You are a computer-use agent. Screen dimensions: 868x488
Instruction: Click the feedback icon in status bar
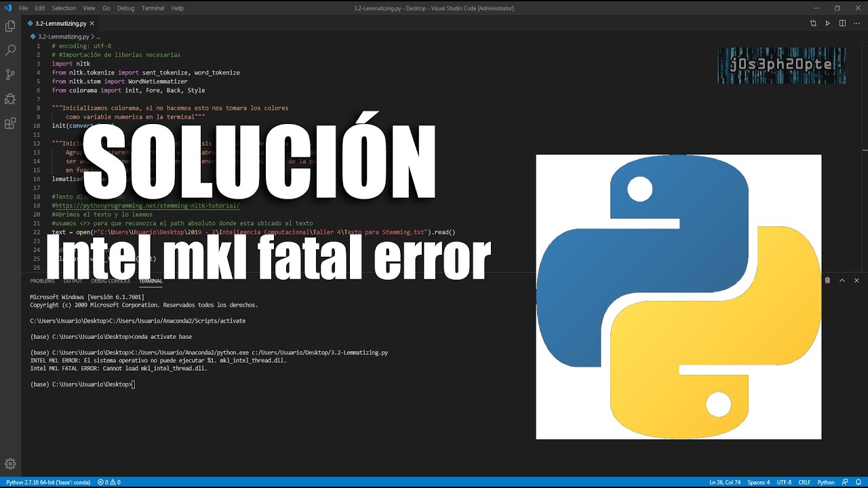(846, 483)
